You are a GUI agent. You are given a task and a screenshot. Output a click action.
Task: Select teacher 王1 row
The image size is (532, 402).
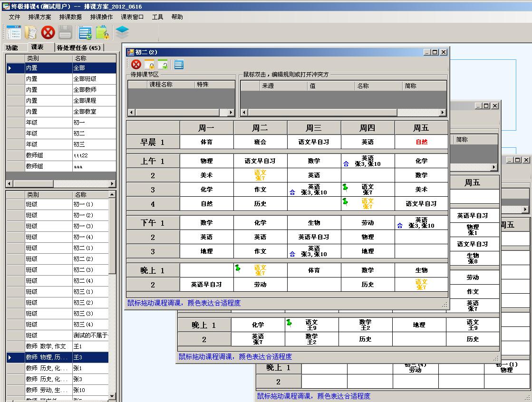tap(58, 346)
